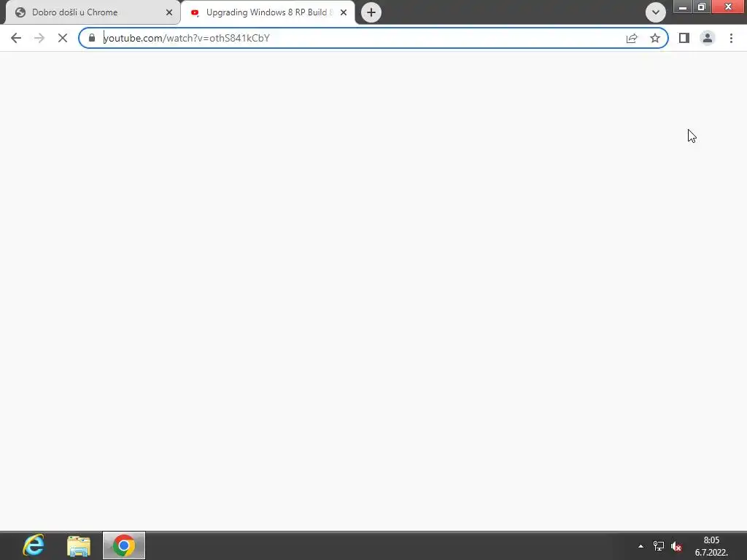Select the Upgrading Windows 8 RP tab
The width and height of the screenshot is (747, 560).
coord(267,12)
